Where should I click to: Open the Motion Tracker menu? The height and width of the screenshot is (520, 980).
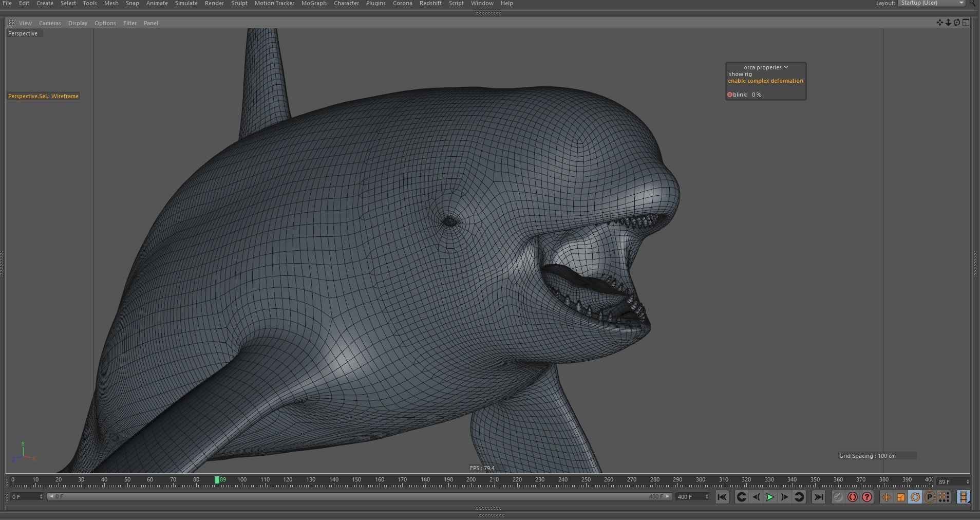[275, 3]
